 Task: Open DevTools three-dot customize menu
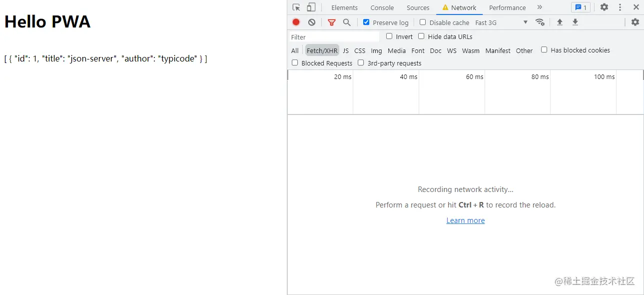620,7
